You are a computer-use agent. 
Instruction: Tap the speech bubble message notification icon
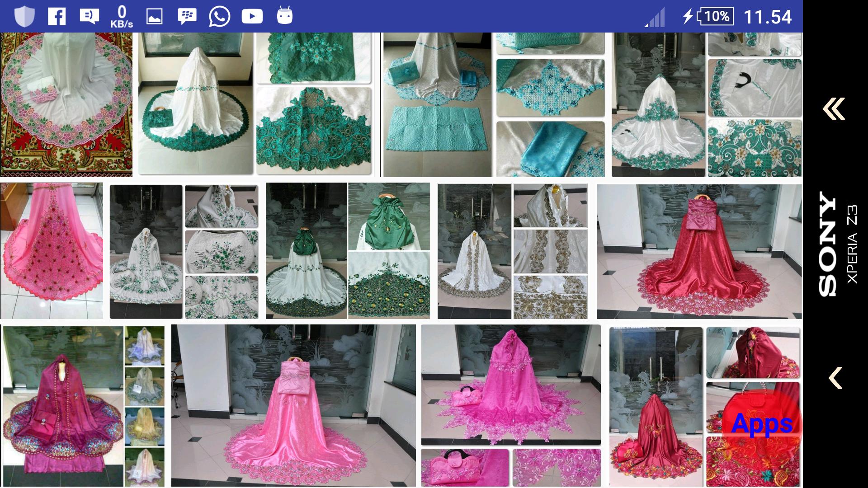[89, 17]
